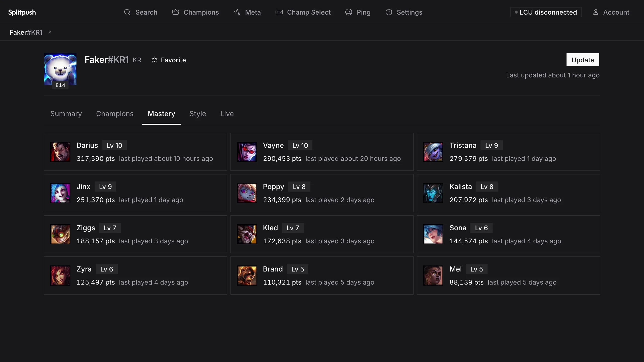
Task: Click Tristana's 279,579 pts value
Action: (x=468, y=159)
